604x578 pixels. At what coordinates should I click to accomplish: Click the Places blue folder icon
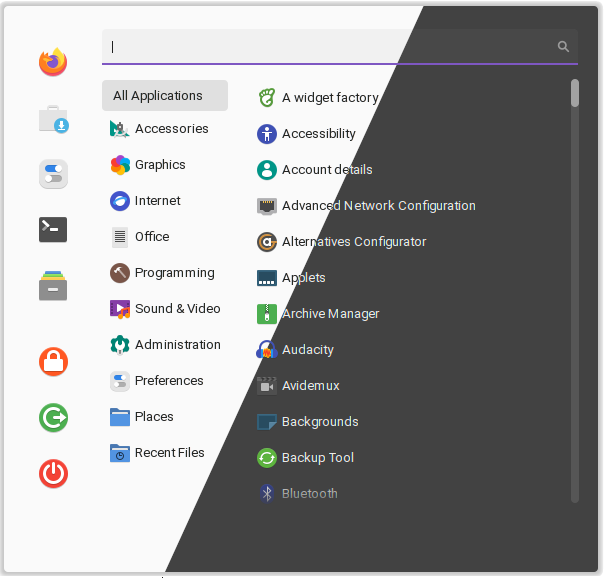coord(120,417)
